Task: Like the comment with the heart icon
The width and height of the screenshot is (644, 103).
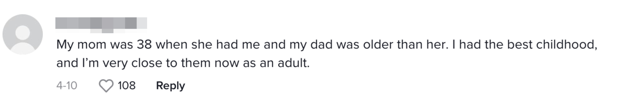Action: [x=106, y=86]
